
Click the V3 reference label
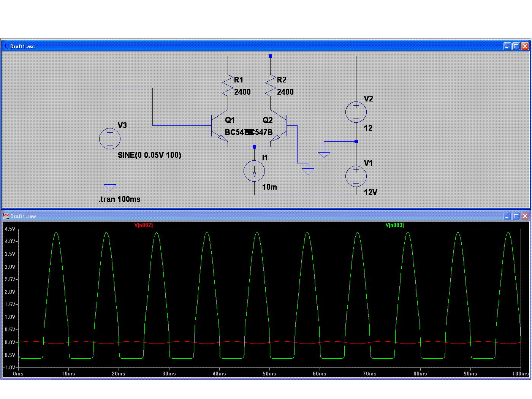[x=122, y=125]
